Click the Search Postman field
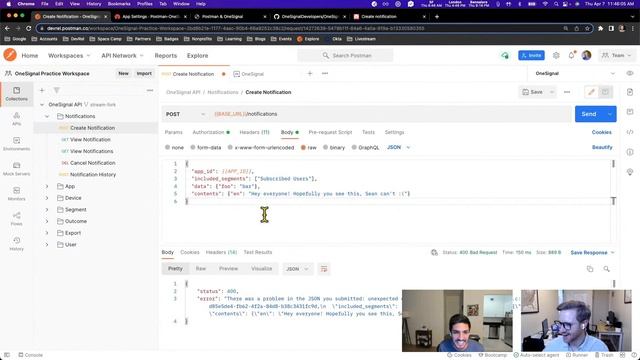The image size is (640, 360). coord(345,55)
